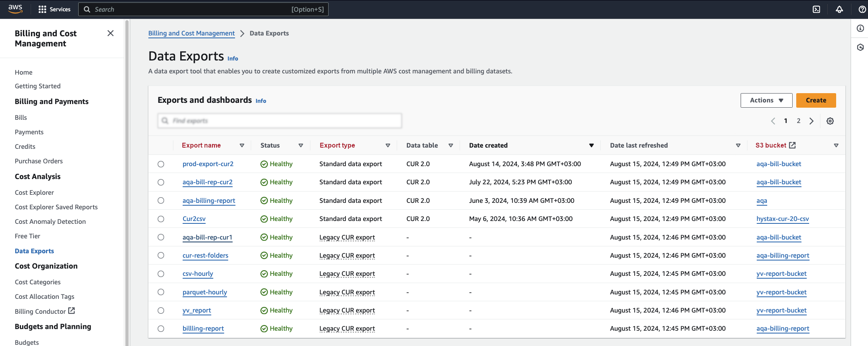Image resolution: width=868 pixels, height=346 pixels.
Task: Open the hystax-cur-20-csv bucket link
Action: point(783,219)
